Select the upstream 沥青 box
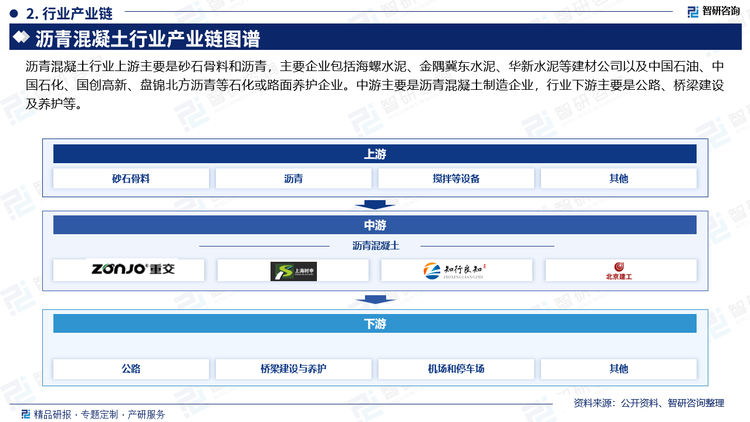This screenshot has height=422, width=750. click(293, 178)
